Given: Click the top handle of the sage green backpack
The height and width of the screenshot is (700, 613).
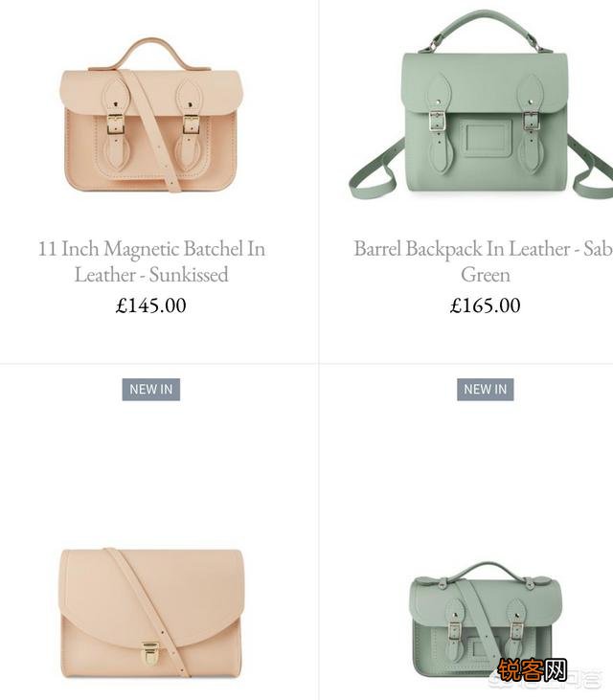Looking at the screenshot, I should coord(485,28).
